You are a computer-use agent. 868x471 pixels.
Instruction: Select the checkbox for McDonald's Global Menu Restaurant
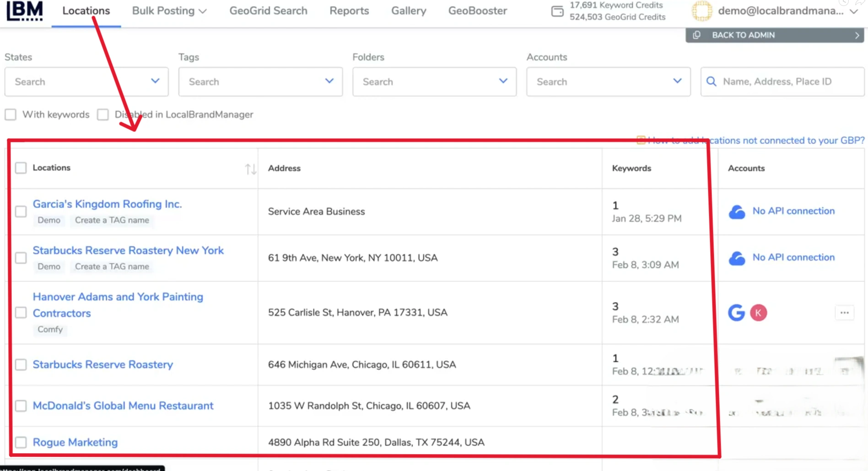[x=21, y=406]
